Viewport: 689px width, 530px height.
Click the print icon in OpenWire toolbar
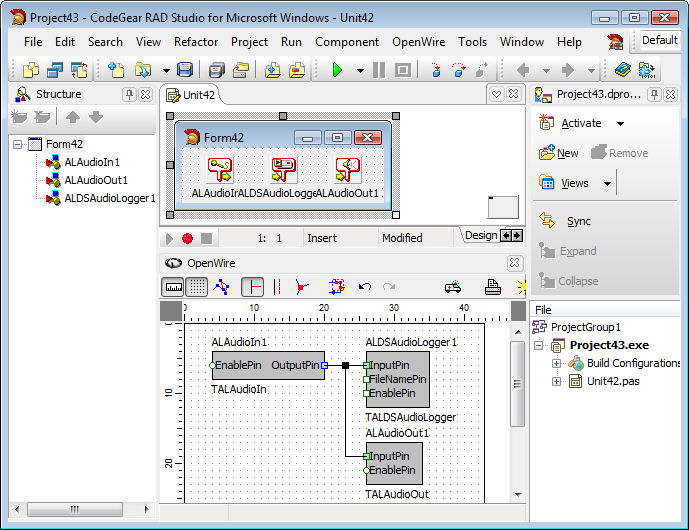coord(492,287)
